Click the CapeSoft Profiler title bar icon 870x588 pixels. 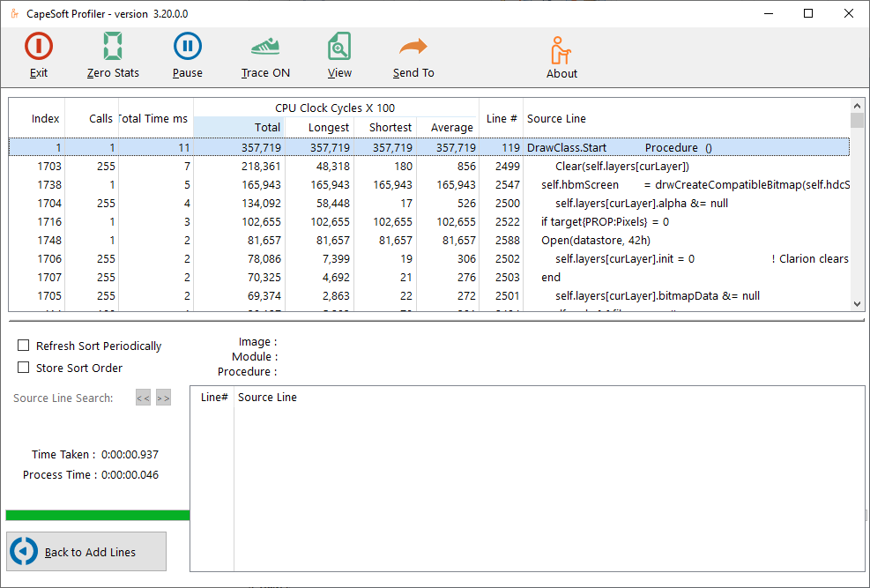[14, 14]
